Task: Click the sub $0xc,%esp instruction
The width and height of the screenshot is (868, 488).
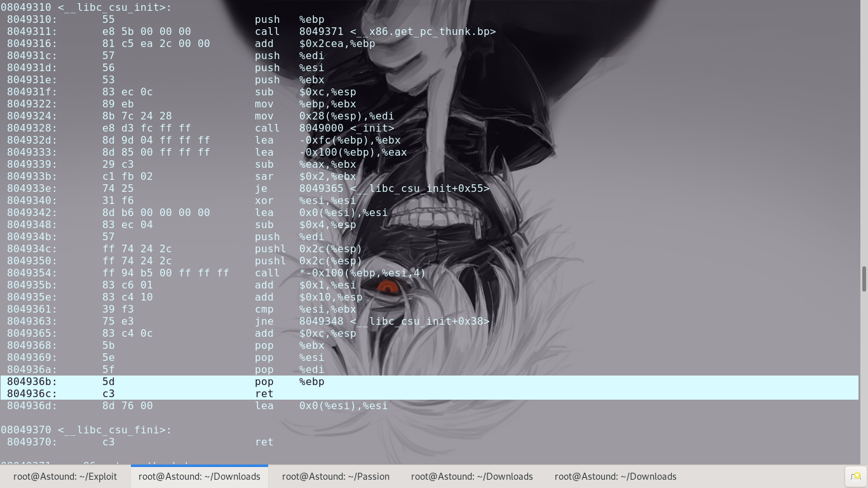Action: [305, 92]
